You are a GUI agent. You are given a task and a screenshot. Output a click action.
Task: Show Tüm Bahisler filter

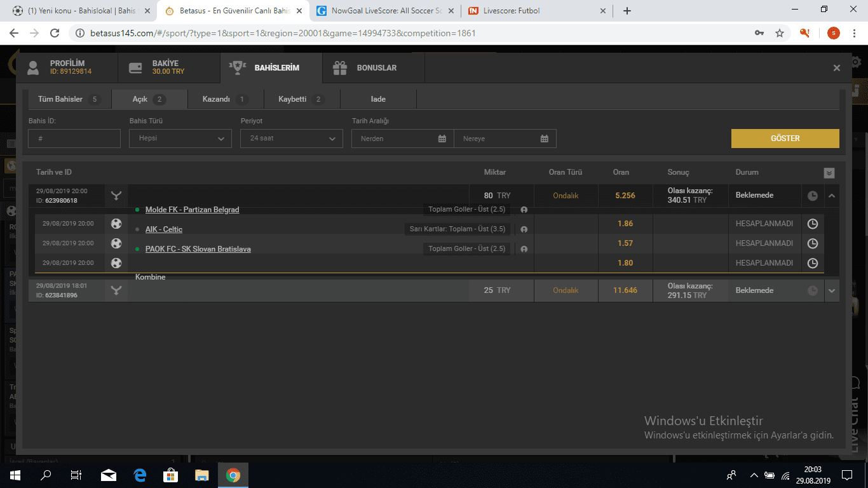coord(69,99)
